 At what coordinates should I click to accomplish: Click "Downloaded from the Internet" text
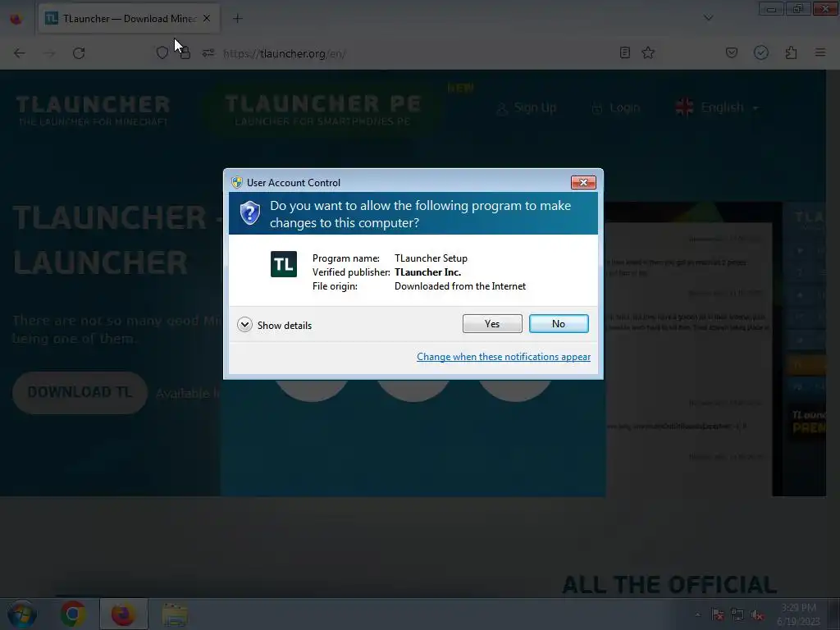tap(460, 286)
